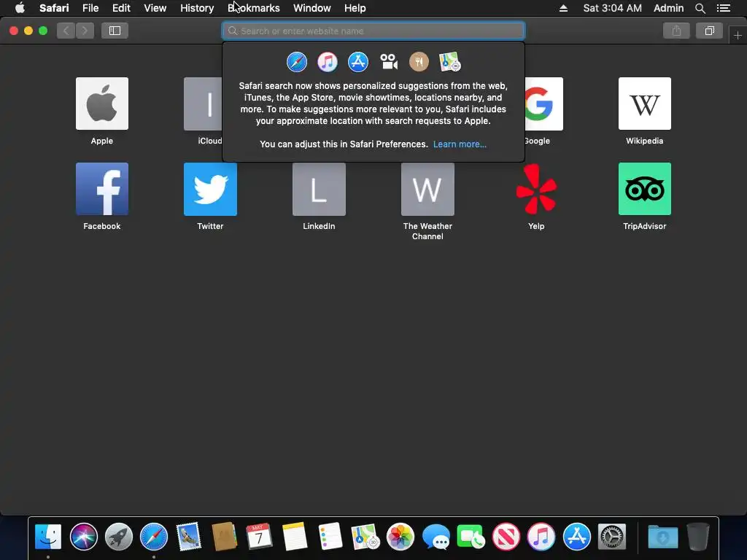
Task: Focus the Search or enter website name field
Action: [373, 31]
